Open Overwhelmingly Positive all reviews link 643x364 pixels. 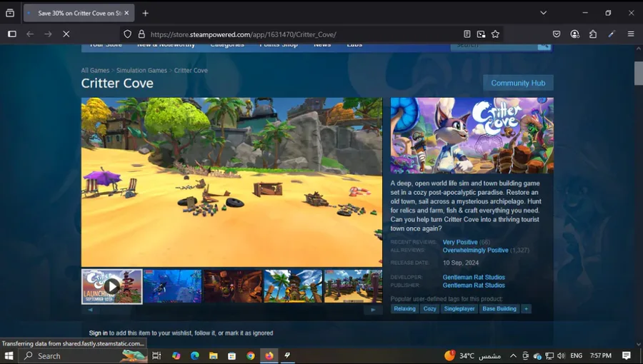click(x=475, y=251)
